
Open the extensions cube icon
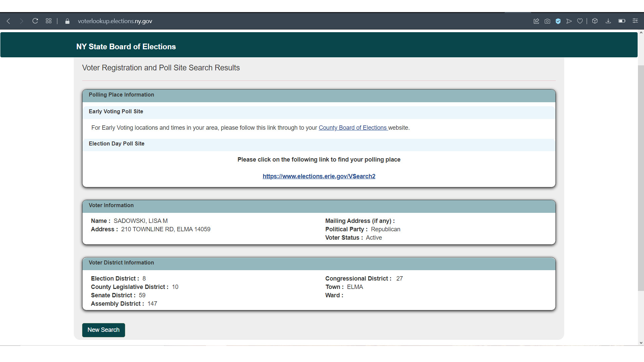click(x=595, y=21)
